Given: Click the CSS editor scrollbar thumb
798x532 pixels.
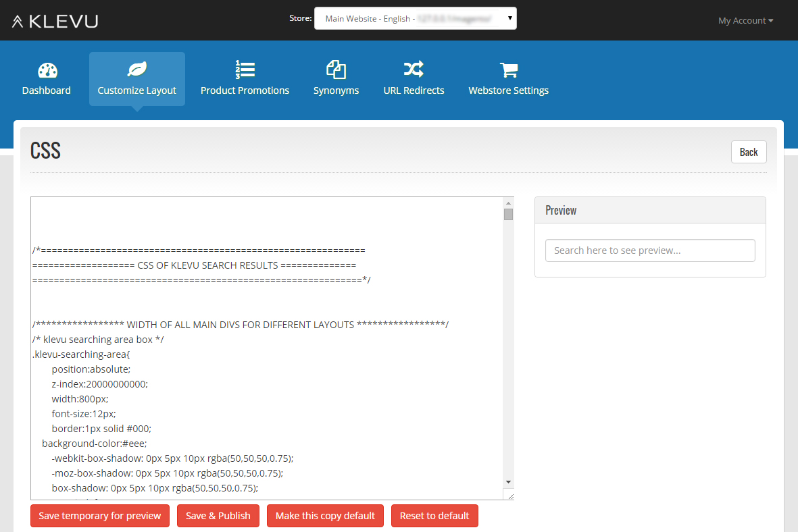Looking at the screenshot, I should point(508,215).
